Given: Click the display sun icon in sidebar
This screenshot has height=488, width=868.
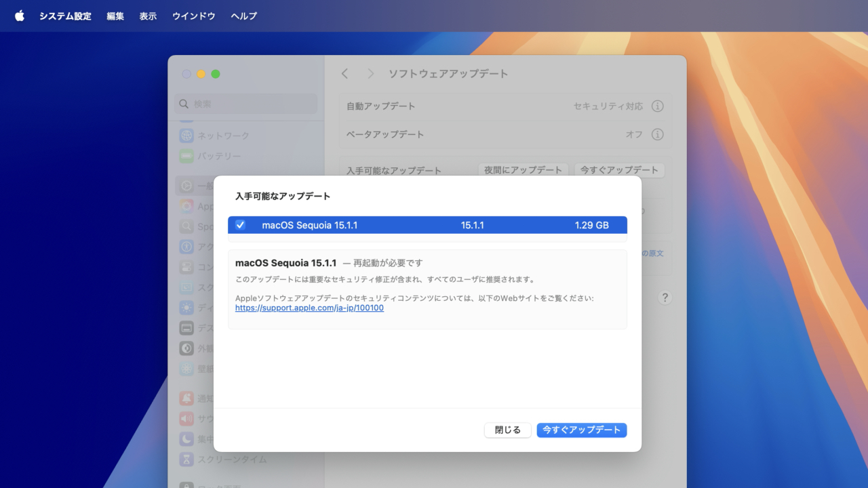Looking at the screenshot, I should tap(186, 308).
